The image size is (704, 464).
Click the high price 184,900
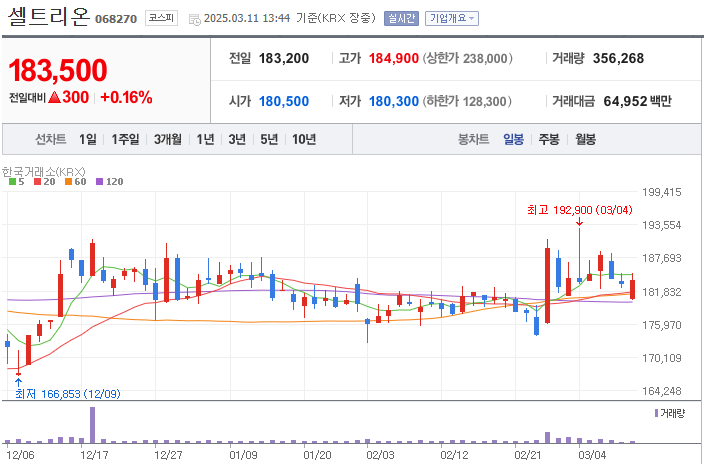394,58
